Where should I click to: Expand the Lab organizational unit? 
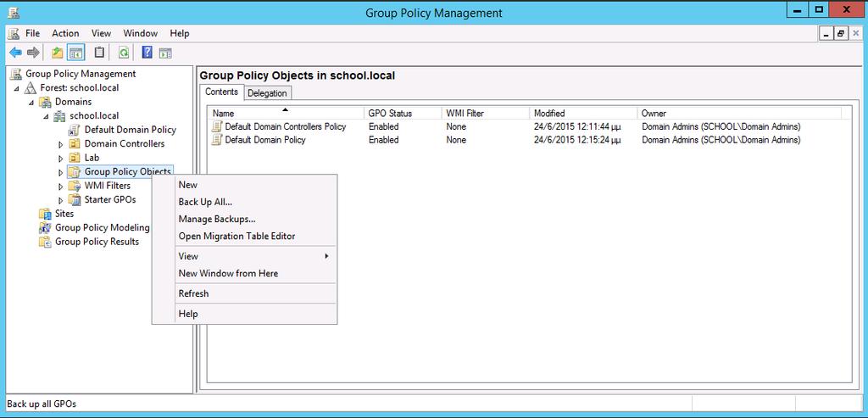point(61,159)
